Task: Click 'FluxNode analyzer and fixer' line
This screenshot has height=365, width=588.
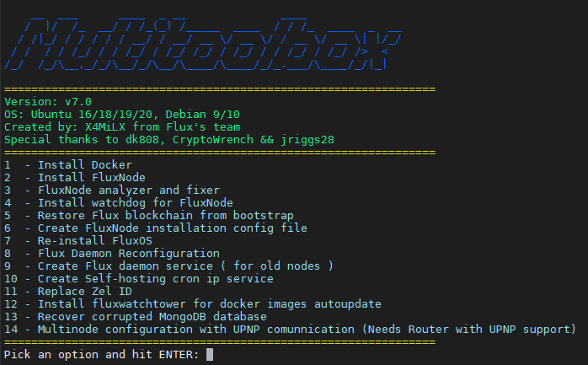Action: (x=112, y=191)
